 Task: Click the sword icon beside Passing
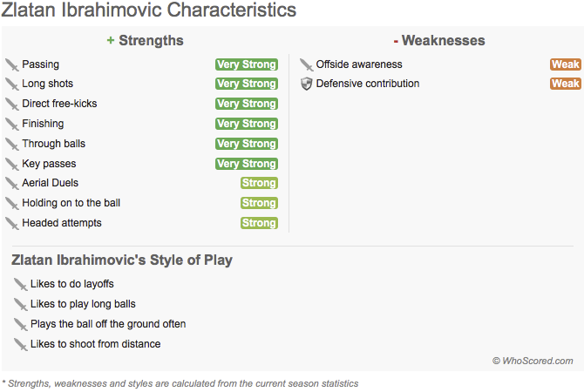point(12,64)
